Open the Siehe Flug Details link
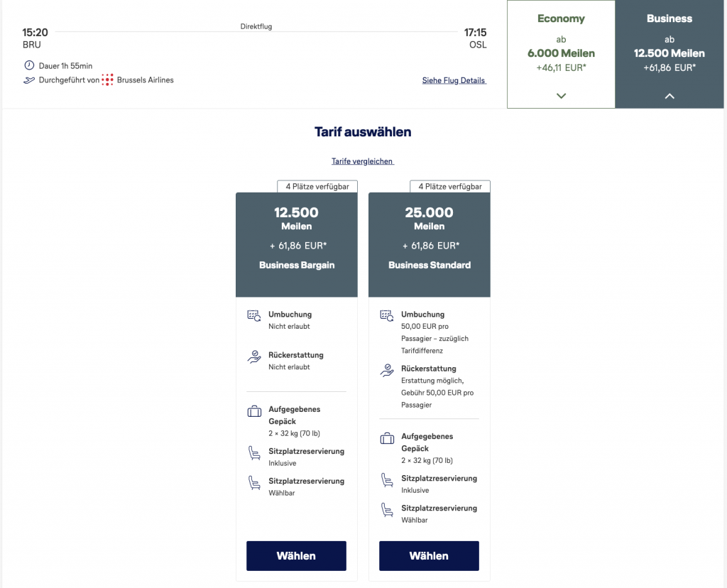The height and width of the screenshot is (588, 727). pos(454,80)
